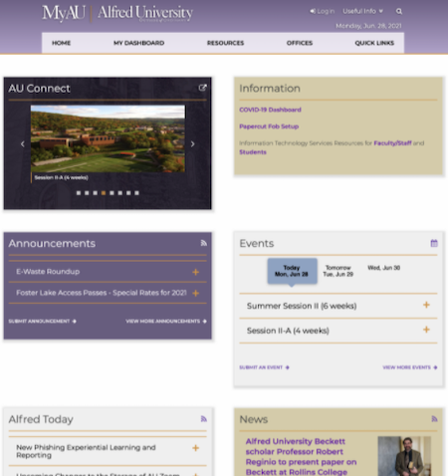The width and height of the screenshot is (448, 476).
Task: Click the professor photo in News
Action: point(404,456)
